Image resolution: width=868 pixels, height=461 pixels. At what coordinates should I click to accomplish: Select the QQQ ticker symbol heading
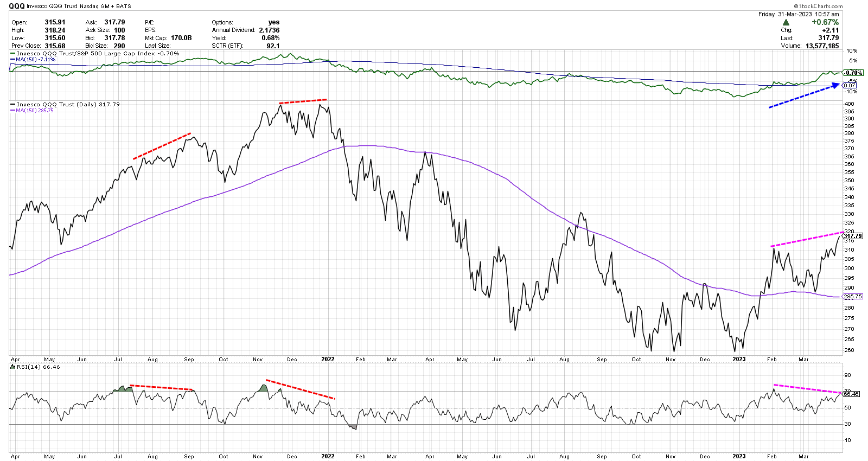(17, 6)
